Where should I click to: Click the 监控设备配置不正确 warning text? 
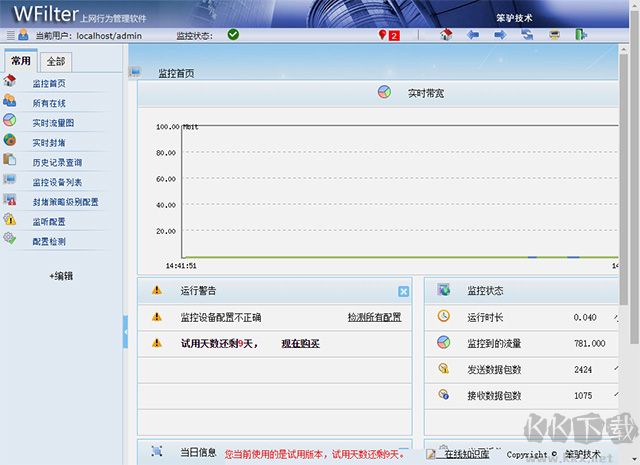pos(221,317)
